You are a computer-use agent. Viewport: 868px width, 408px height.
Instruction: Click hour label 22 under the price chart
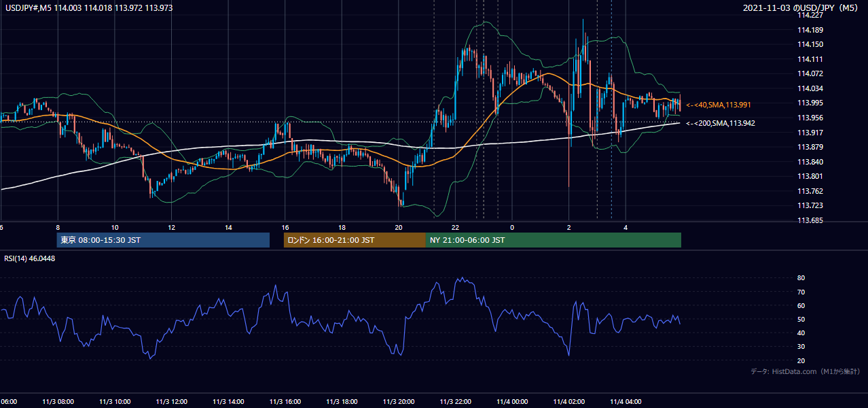click(x=455, y=228)
